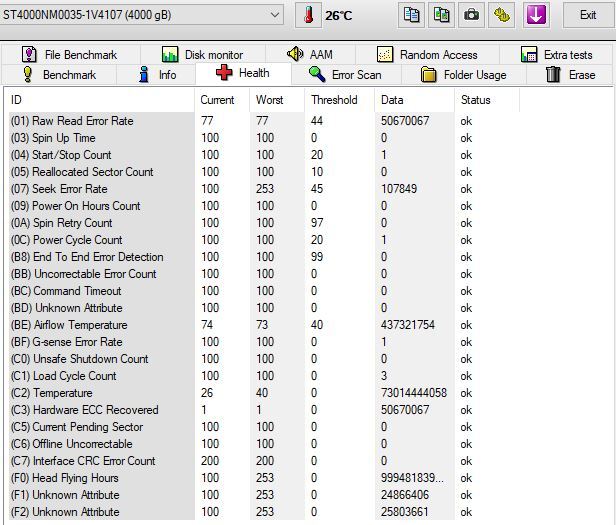Select the Start/Stop Count row
Viewport: 616px width, 525px height.
(264, 155)
